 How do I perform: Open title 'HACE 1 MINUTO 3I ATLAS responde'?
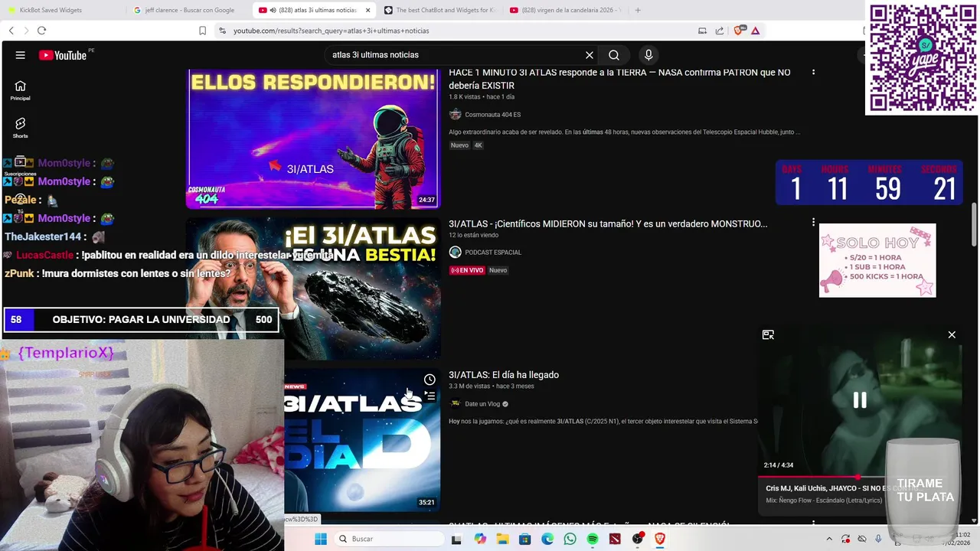tap(619, 79)
